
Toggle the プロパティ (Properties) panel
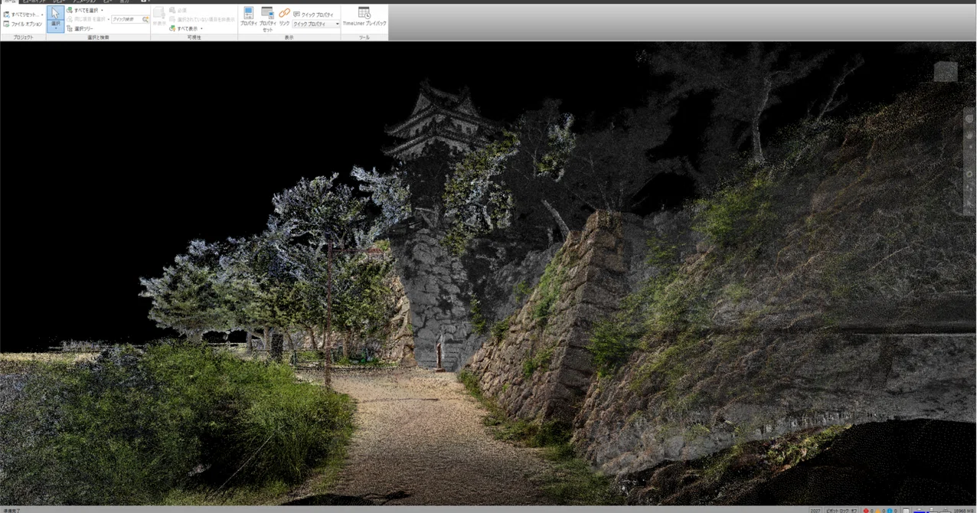click(248, 17)
